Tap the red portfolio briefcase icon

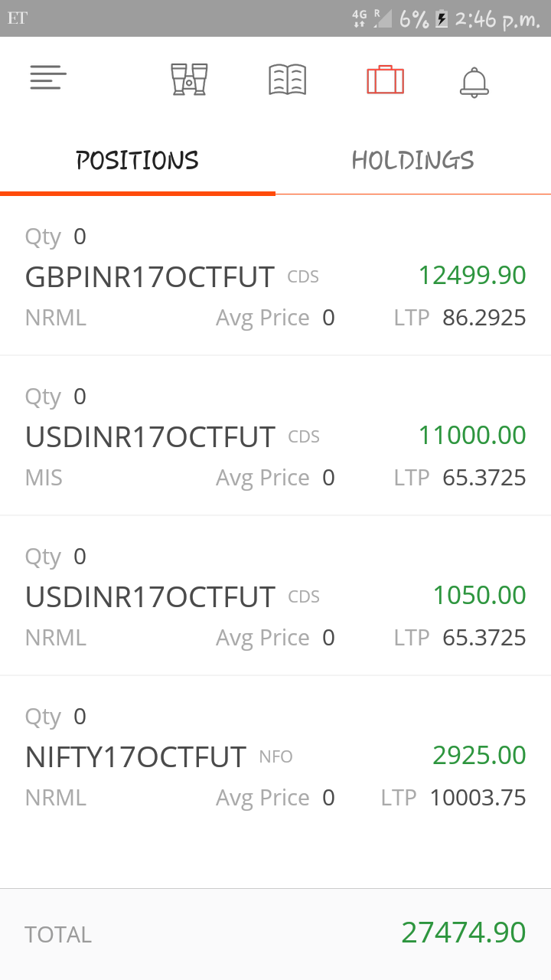tap(385, 80)
